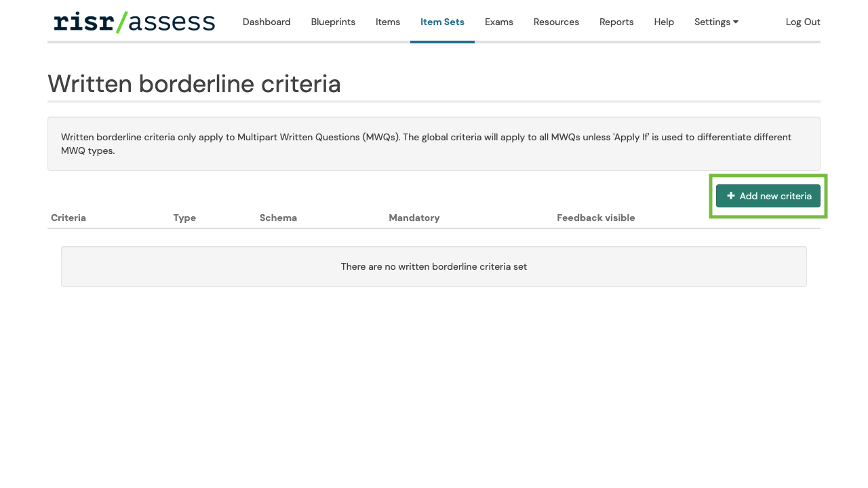Screen dimensions: 868x488
Task: Click the Criteria column header
Action: [68, 218]
